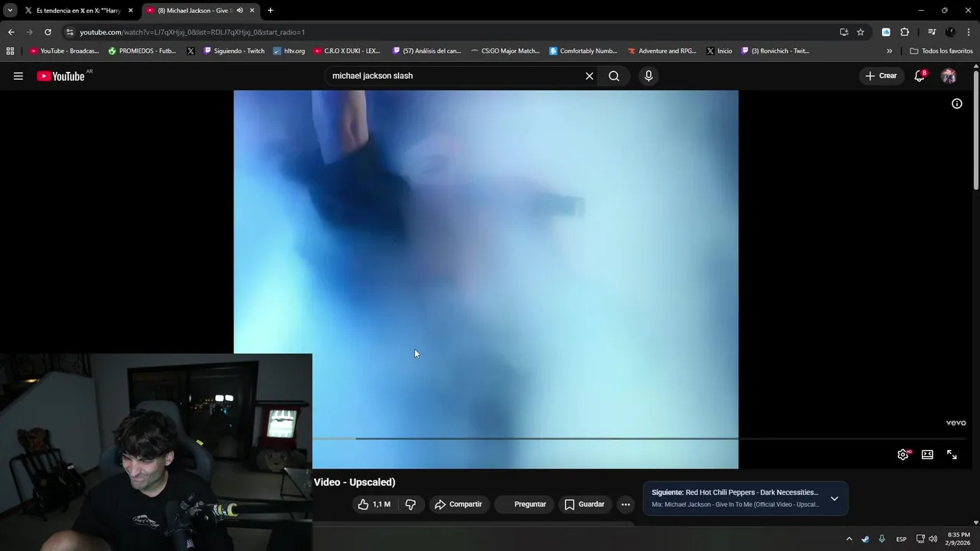Dislike the video with thumbs down
The width and height of the screenshot is (980, 551).
(x=410, y=504)
